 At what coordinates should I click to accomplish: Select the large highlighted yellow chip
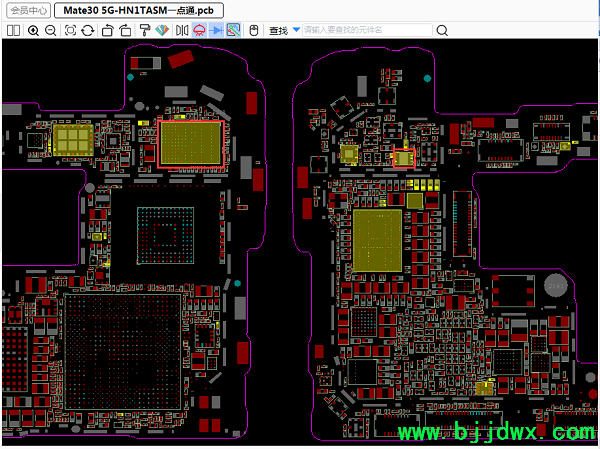pyautogui.click(x=191, y=144)
